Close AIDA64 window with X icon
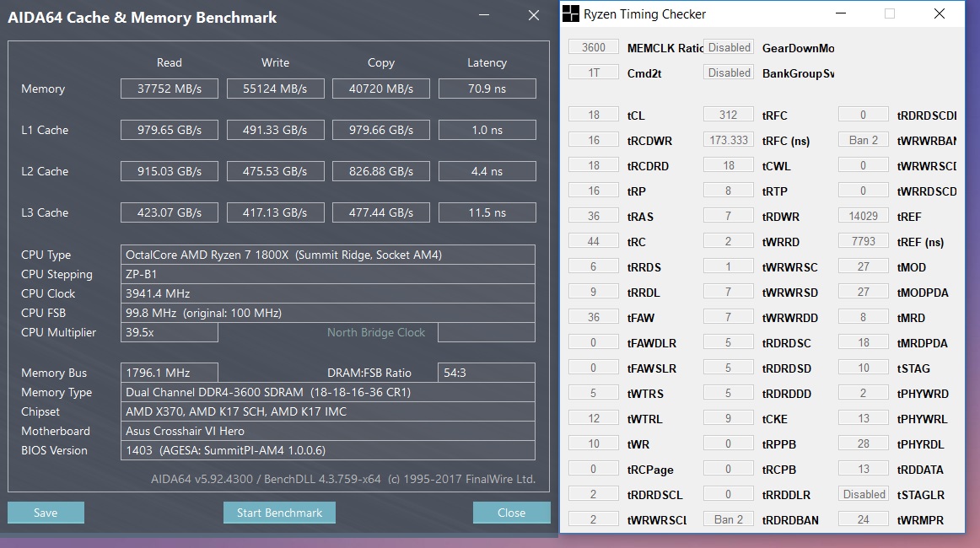The image size is (980, 548). tap(534, 15)
